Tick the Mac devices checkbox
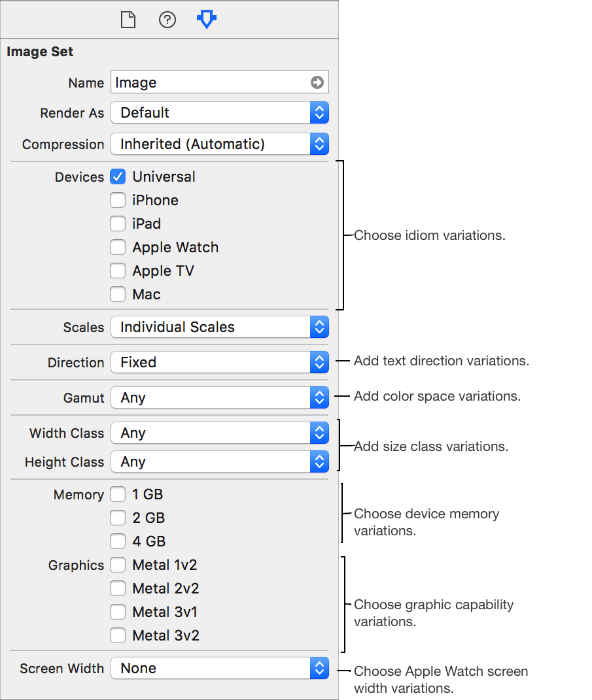The height and width of the screenshot is (700, 592). [118, 294]
